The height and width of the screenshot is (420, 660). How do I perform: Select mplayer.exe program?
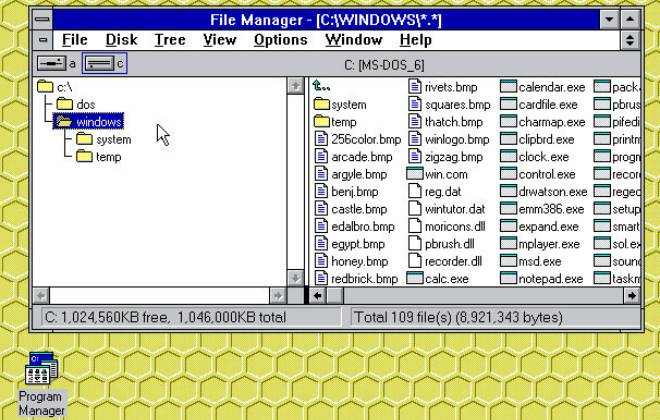[540, 244]
